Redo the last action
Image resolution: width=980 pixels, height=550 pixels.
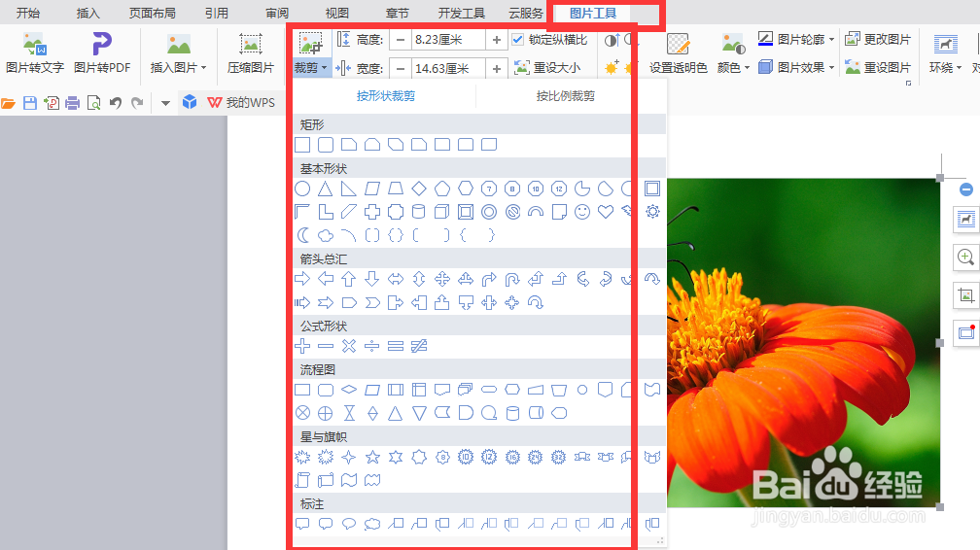coord(137,103)
